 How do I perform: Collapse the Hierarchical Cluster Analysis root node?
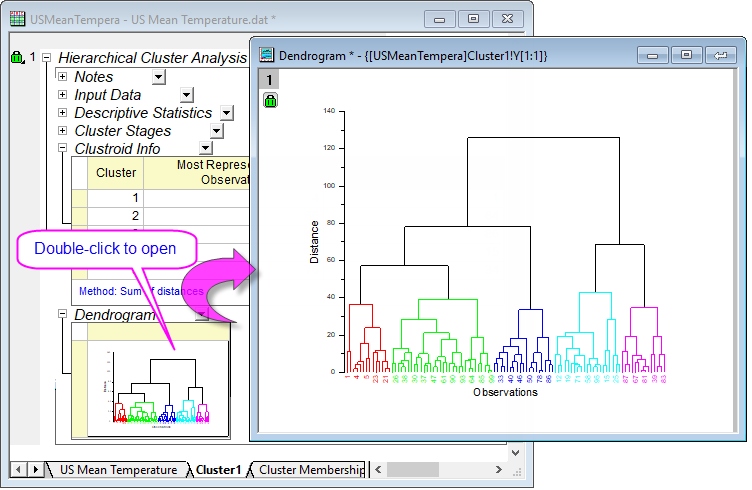coord(46,58)
